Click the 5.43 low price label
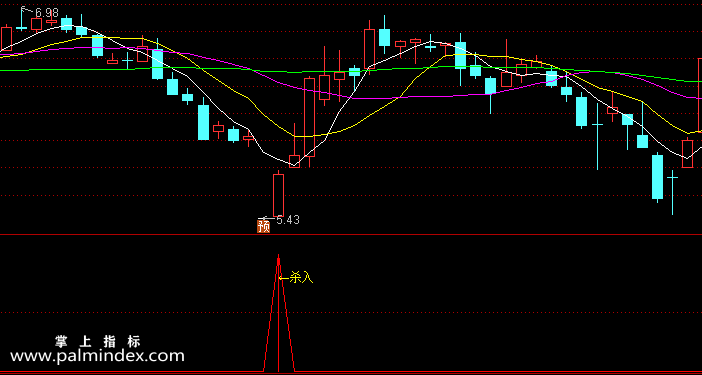This screenshot has height=375, width=702. (x=288, y=220)
